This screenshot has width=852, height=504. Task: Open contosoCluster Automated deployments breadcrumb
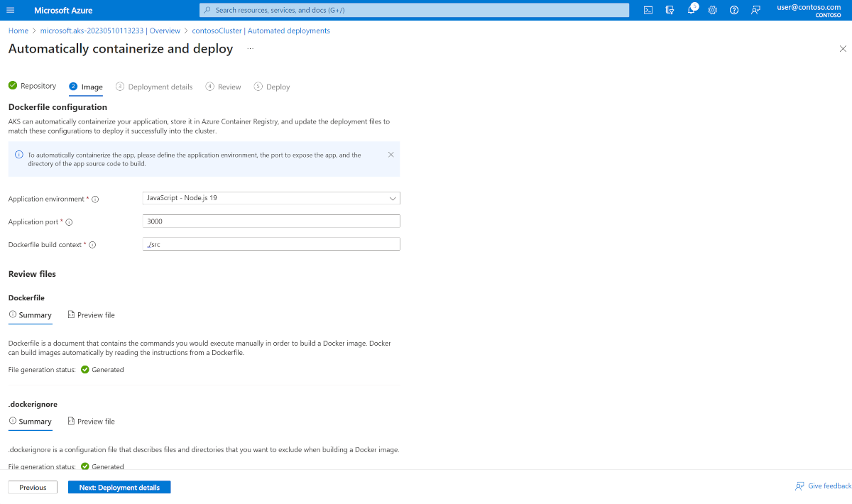point(261,31)
